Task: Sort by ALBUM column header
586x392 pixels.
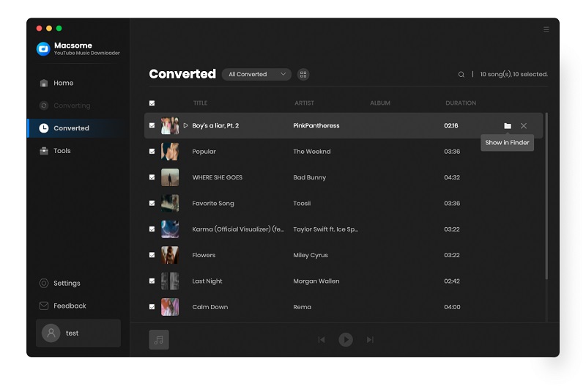Action: (x=380, y=103)
